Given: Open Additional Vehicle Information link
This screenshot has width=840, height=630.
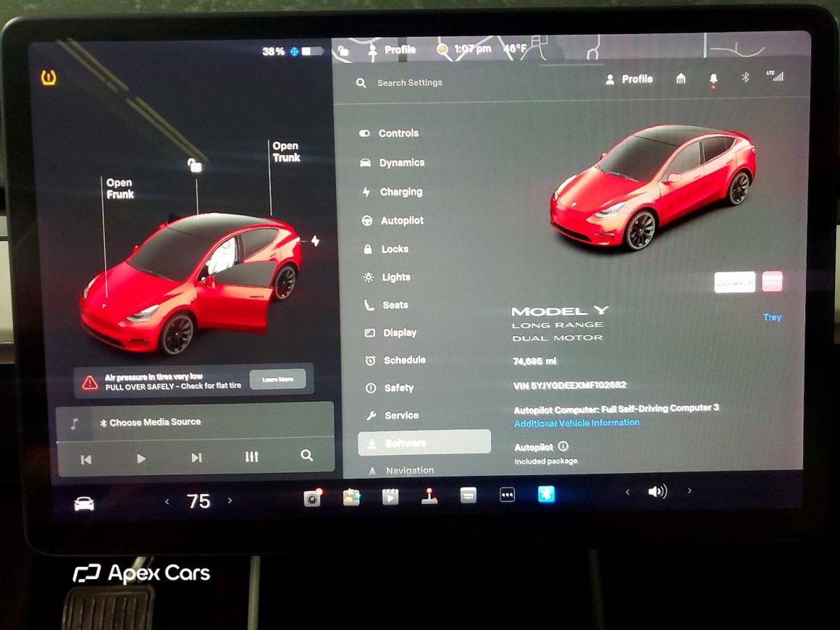Looking at the screenshot, I should [x=577, y=423].
